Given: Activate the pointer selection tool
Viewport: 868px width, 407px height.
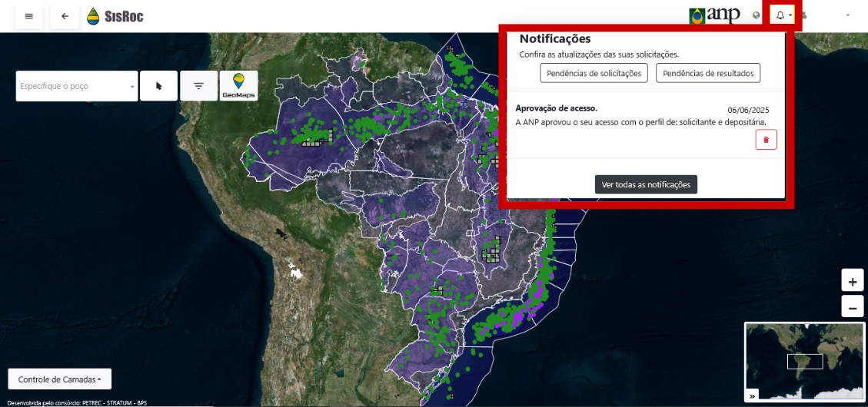Looking at the screenshot, I should pos(159,86).
